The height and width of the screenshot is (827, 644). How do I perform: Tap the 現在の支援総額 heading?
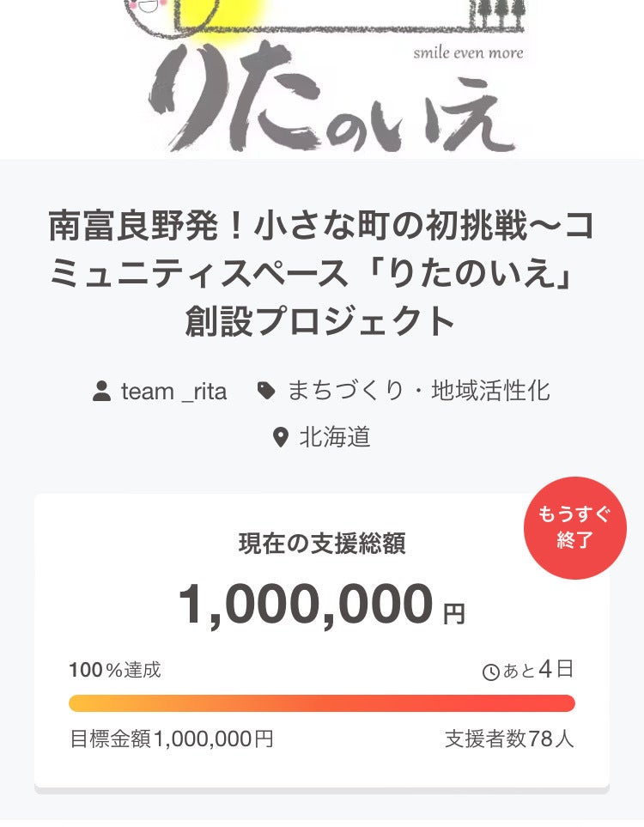coord(322,544)
